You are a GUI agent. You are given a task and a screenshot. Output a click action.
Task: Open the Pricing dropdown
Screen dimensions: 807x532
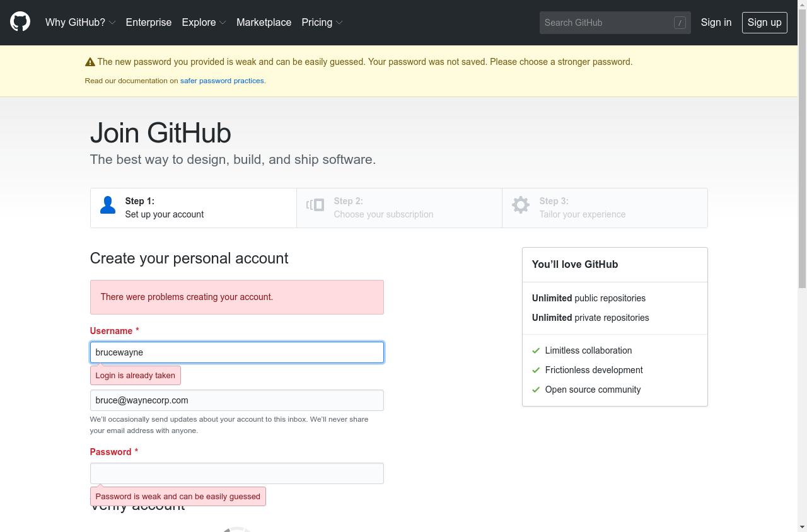(x=322, y=22)
